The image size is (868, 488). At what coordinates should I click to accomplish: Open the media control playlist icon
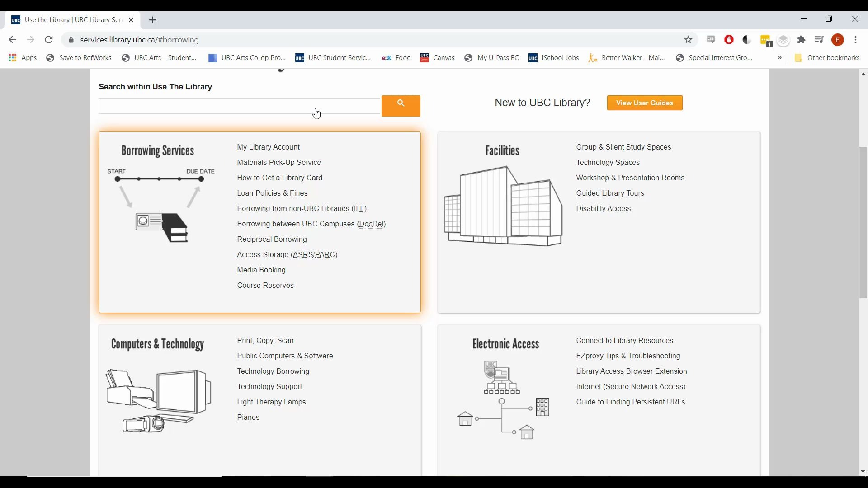[x=819, y=40]
